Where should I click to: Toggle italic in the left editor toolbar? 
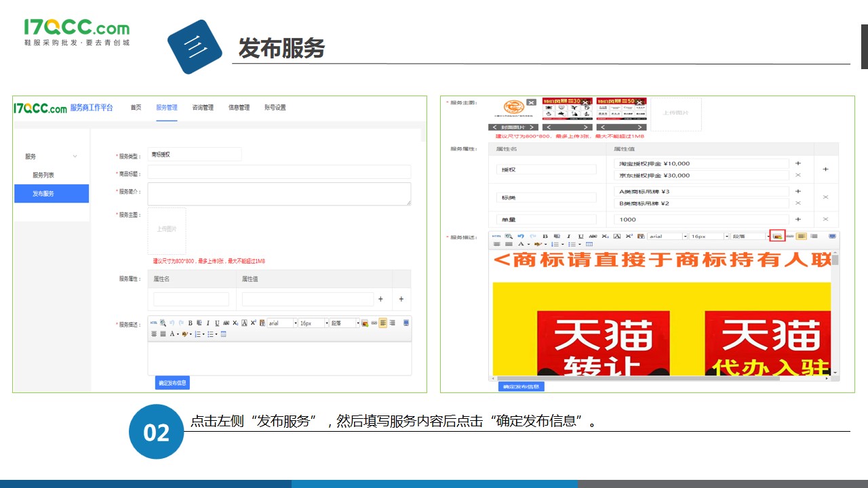click(208, 323)
